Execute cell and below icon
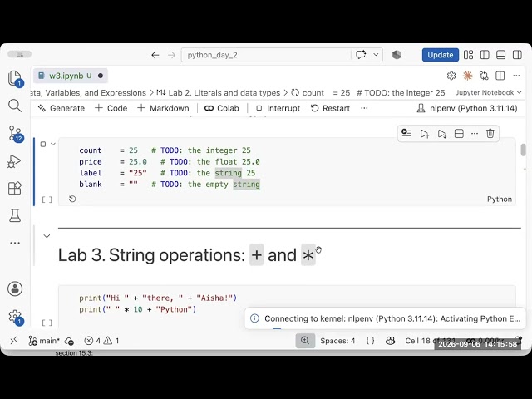This screenshot has height=399, width=532. (441, 133)
